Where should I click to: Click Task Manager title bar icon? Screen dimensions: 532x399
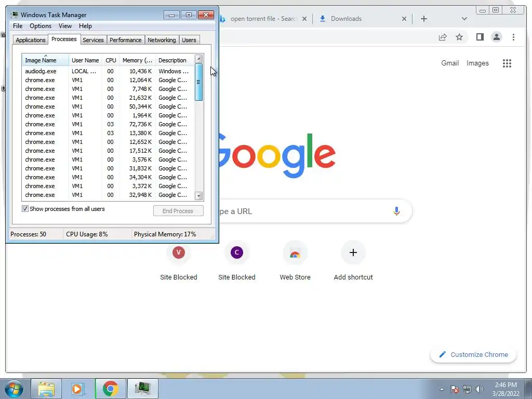point(14,15)
